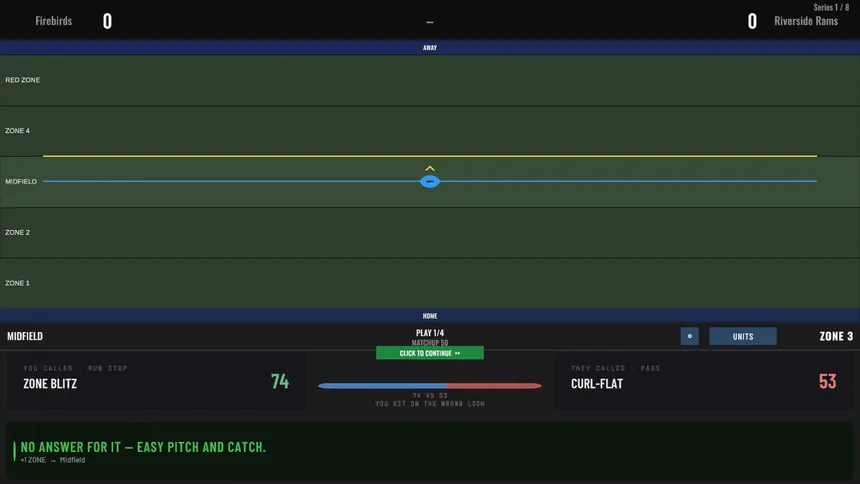Click the play result commentary banner
The height and width of the screenshot is (484, 860).
430,452
